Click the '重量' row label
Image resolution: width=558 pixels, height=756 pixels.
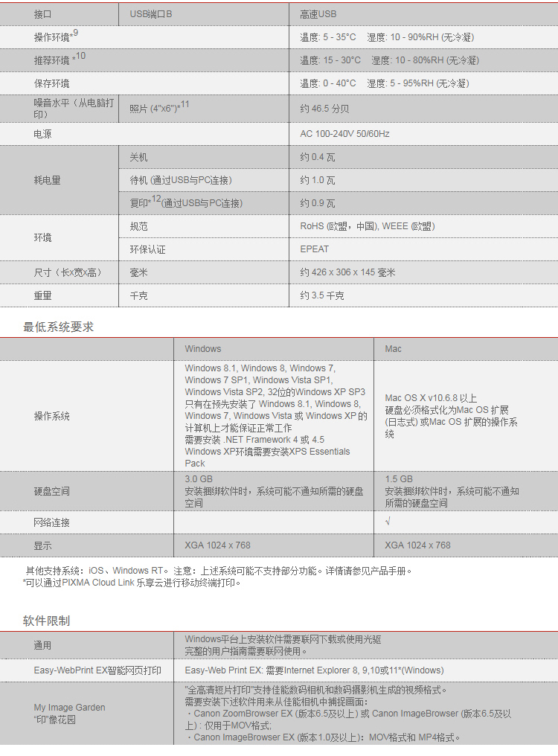coord(42,296)
